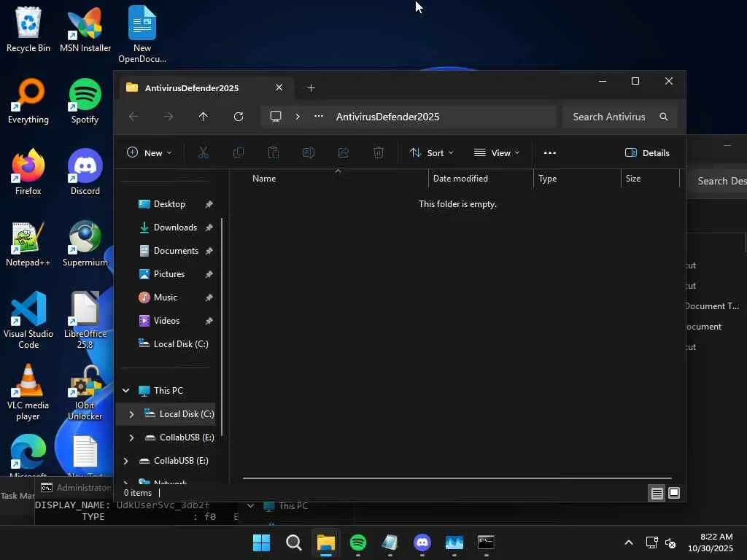Toggle the Details pane

pos(647,153)
